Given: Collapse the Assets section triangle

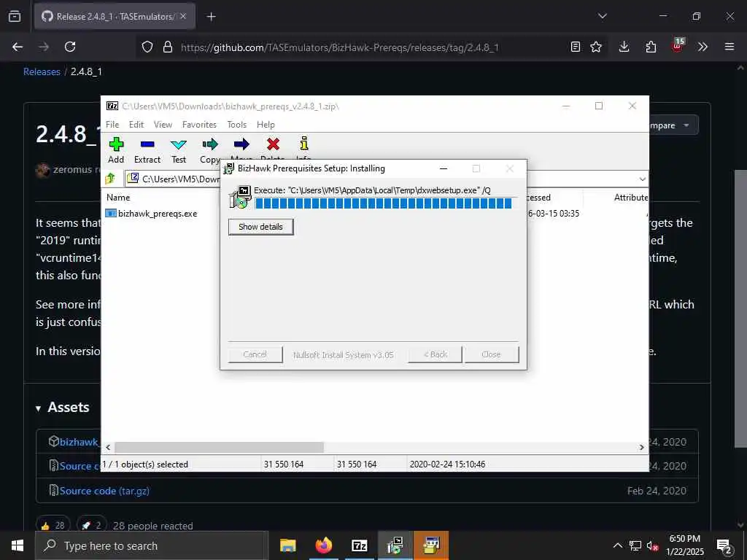Looking at the screenshot, I should tap(38, 408).
